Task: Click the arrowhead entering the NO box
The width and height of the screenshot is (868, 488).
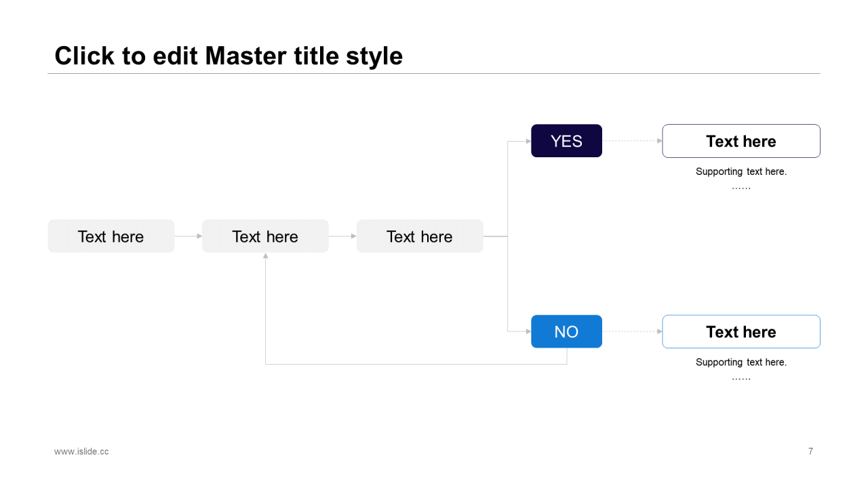Action: (528, 331)
